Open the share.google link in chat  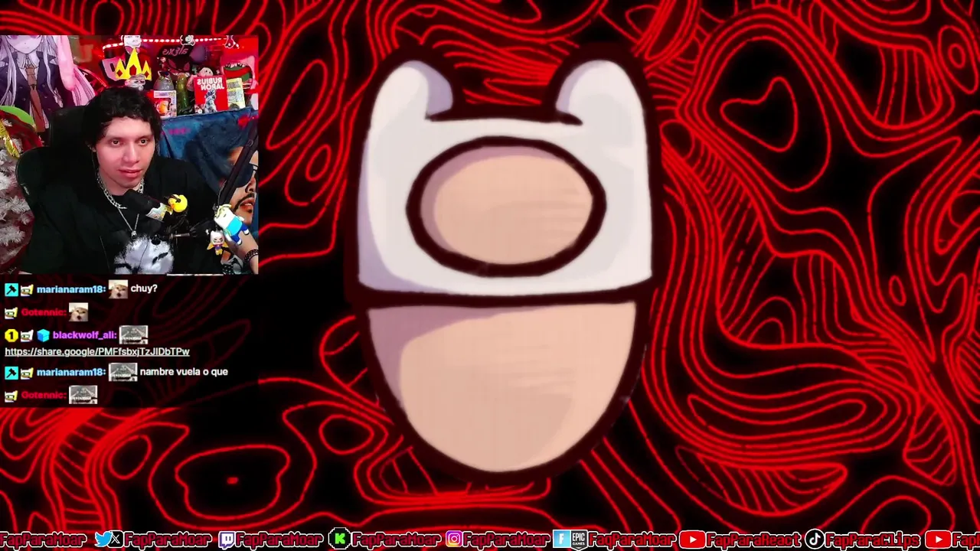(x=97, y=351)
